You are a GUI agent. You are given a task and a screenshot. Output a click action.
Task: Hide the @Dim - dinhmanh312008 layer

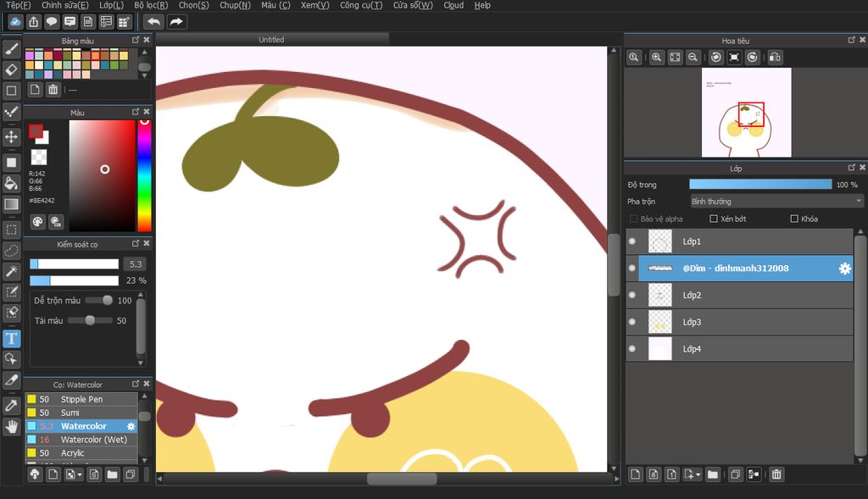point(632,269)
